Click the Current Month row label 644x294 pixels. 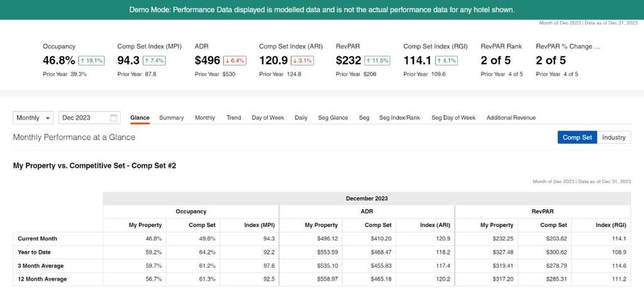37,239
